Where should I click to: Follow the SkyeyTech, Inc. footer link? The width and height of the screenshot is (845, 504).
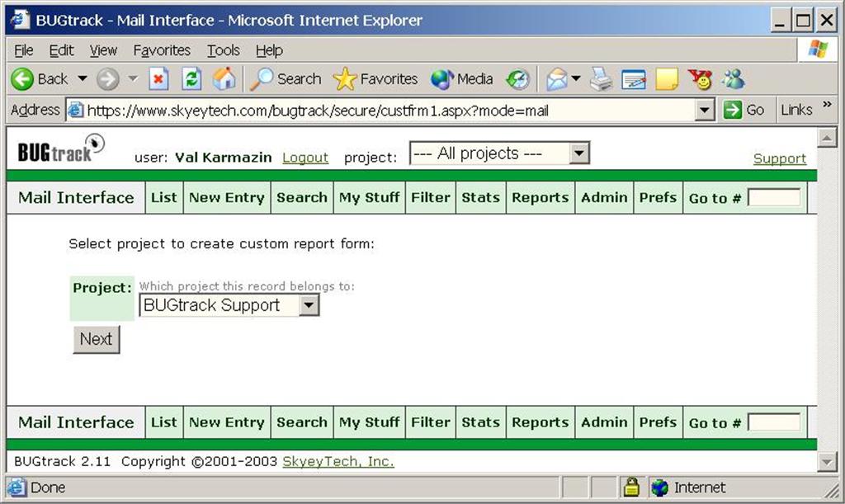338,461
